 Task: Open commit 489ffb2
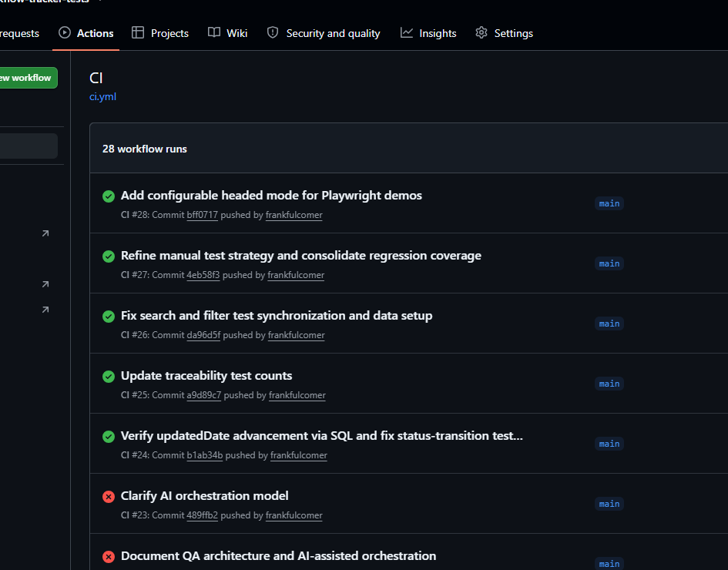tap(202, 515)
